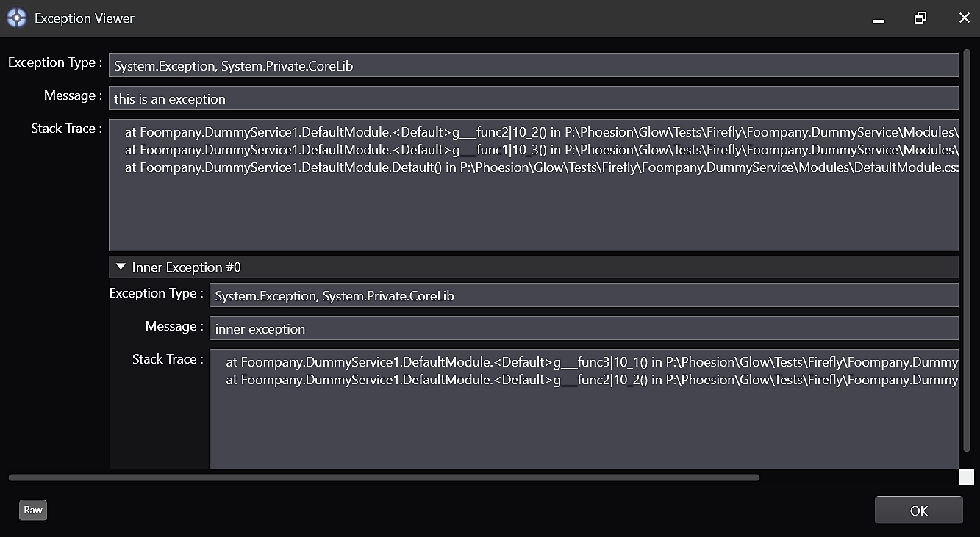This screenshot has height=537, width=980.
Task: Click the horizontal scrollbar thumb
Action: pyautogui.click(x=384, y=477)
